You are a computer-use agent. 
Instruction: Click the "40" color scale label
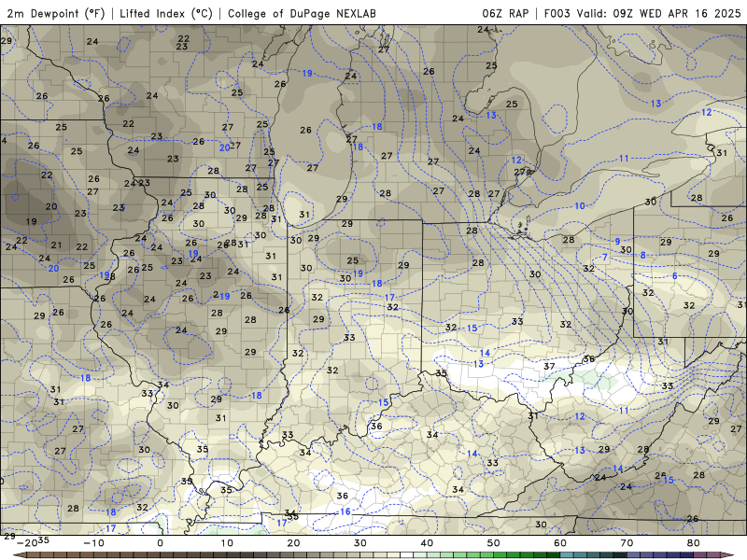point(427,543)
